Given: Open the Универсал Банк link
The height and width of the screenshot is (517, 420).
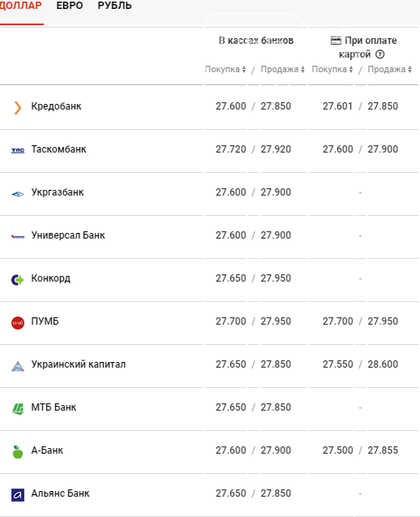Looking at the screenshot, I should [x=68, y=235].
